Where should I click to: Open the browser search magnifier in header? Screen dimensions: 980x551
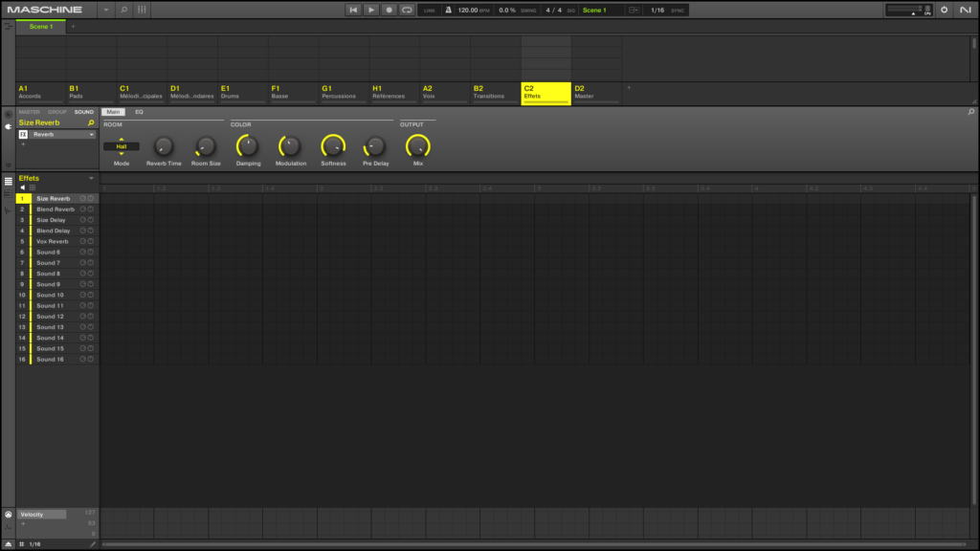pyautogui.click(x=123, y=10)
